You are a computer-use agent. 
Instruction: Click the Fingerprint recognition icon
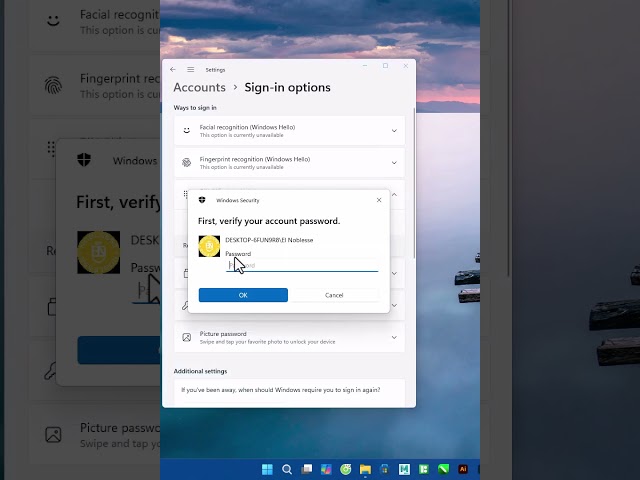[x=187, y=162]
